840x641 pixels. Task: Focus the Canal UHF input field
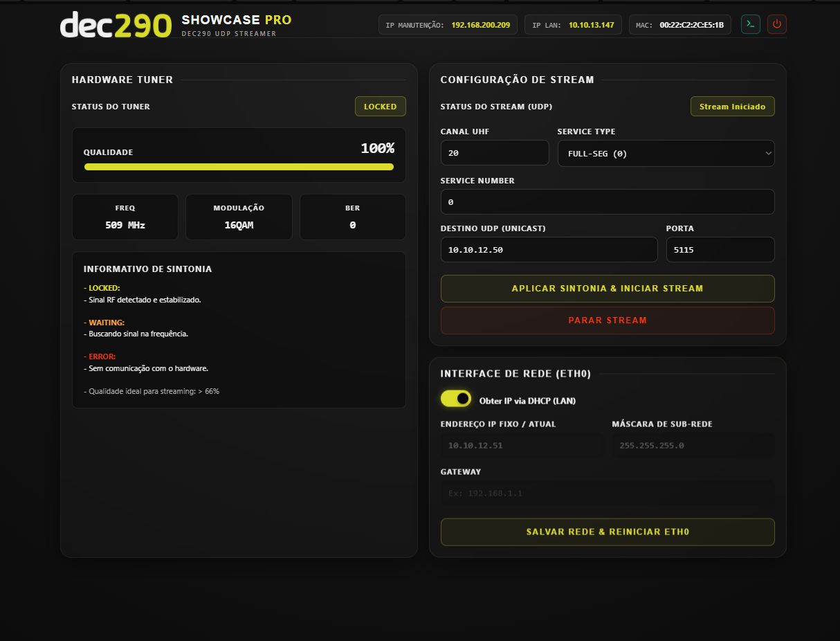[x=495, y=153]
